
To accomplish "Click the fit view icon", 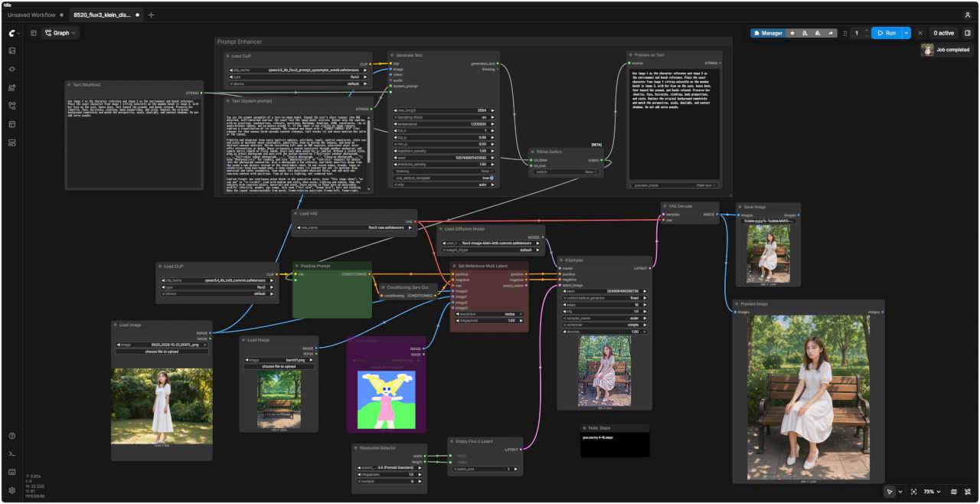I will (914, 492).
